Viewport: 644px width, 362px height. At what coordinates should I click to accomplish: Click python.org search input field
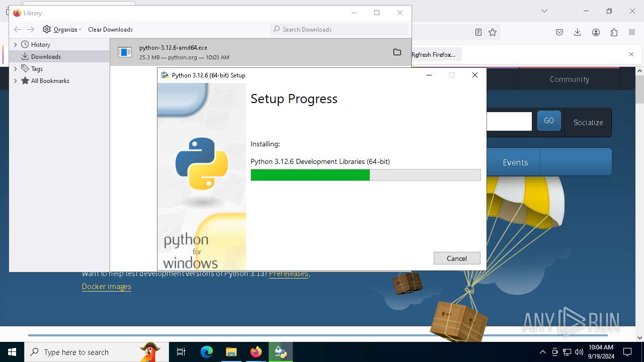tap(509, 122)
